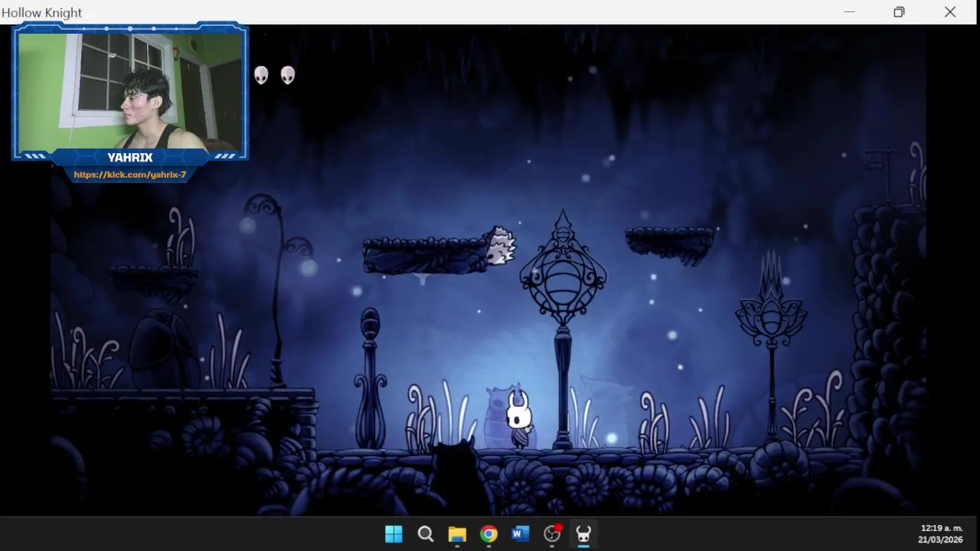
Task: Open Microsoft Word from taskbar
Action: pyautogui.click(x=521, y=534)
